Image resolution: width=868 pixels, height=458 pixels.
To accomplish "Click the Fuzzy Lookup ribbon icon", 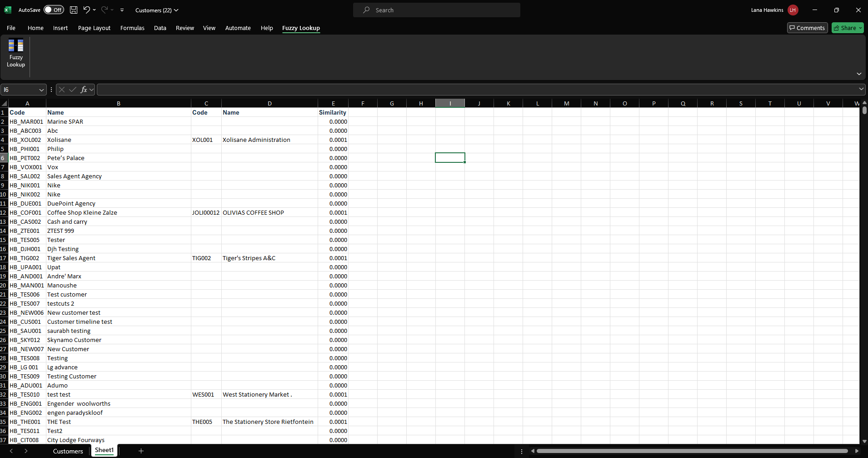I will [x=16, y=53].
